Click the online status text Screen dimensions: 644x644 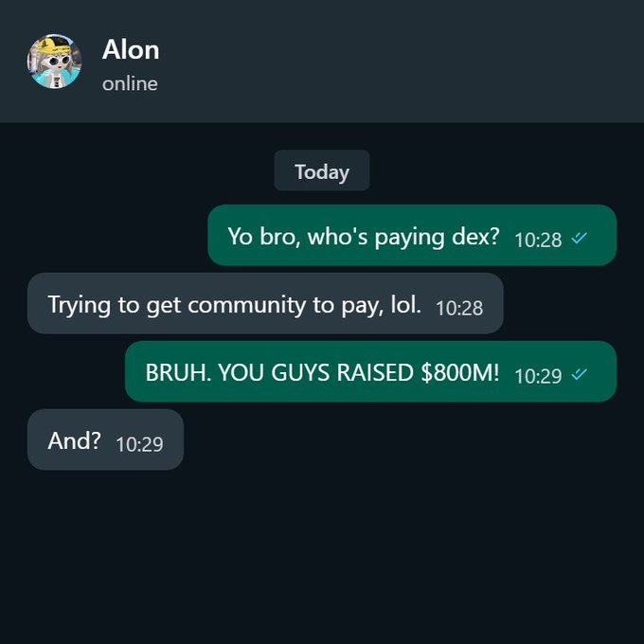coord(130,84)
